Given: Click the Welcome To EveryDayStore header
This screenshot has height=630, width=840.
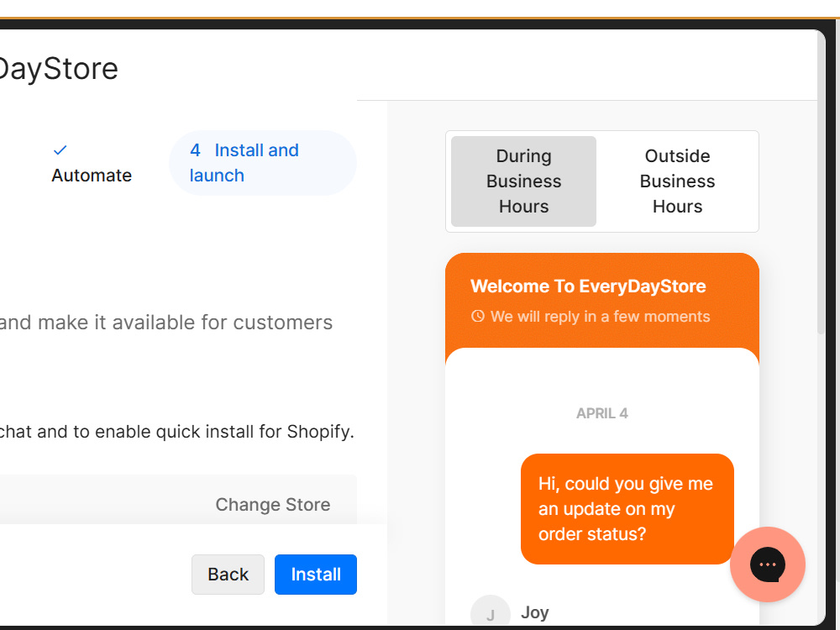Looking at the screenshot, I should pyautogui.click(x=588, y=286).
